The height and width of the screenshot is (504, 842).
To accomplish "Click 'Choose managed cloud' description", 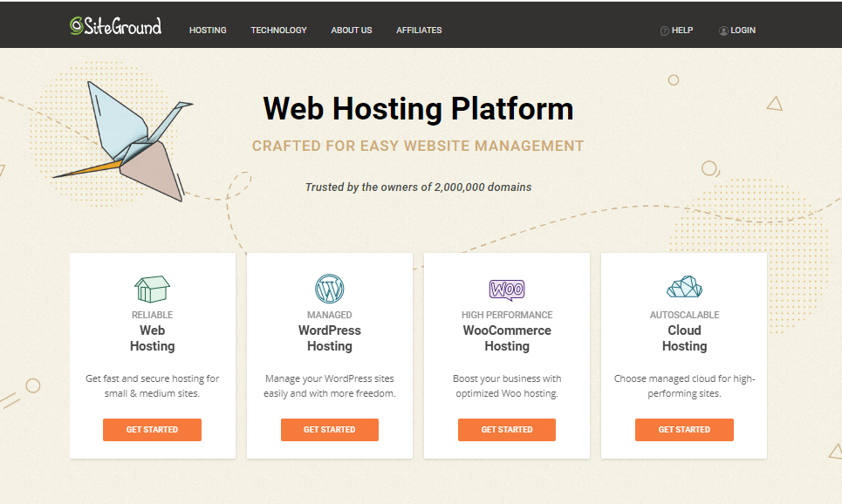I will (685, 386).
